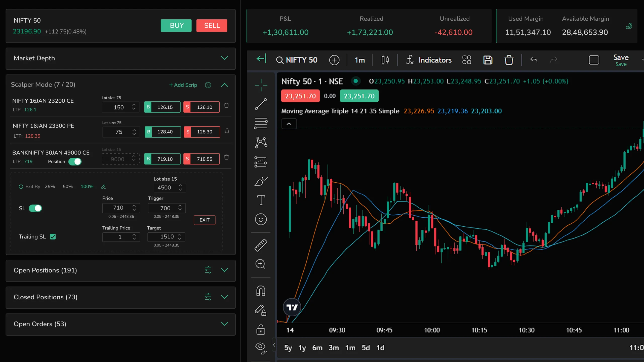Expand the Market Depth panel

[224, 58]
